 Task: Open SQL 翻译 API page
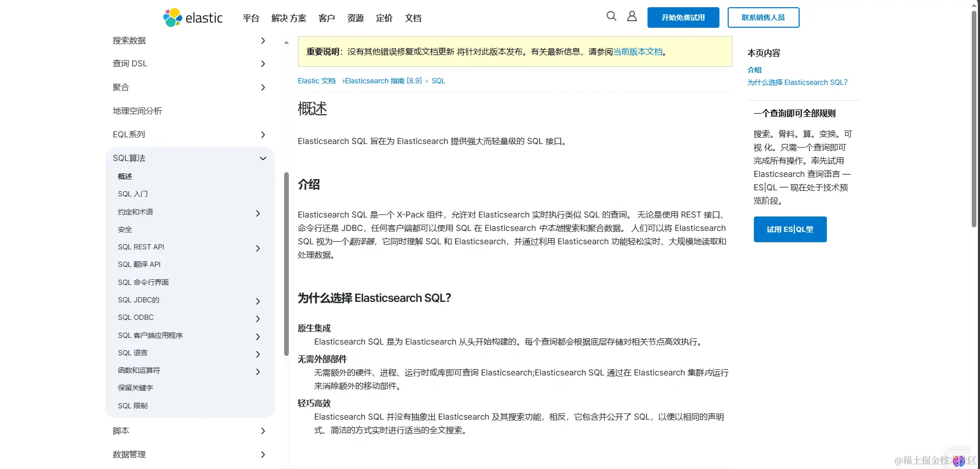(139, 264)
